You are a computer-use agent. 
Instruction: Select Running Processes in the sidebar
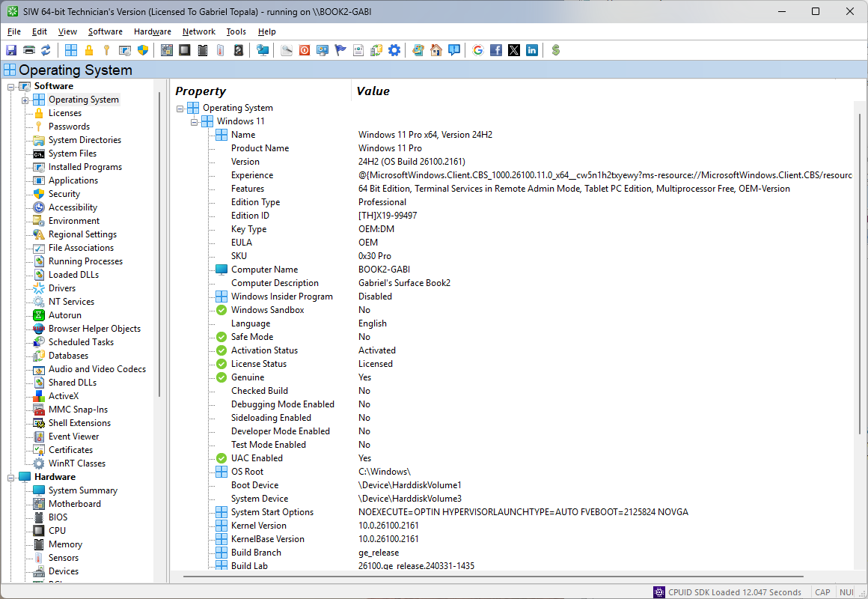point(85,261)
